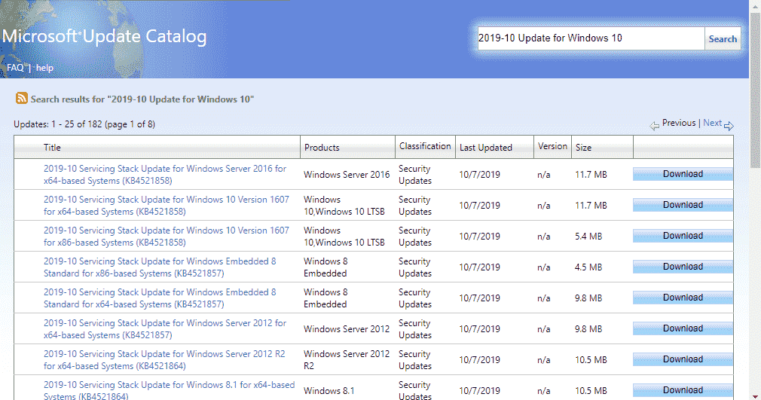Click the Microsoft Update Catalog title
Viewport: 761px width, 400px height.
coord(104,36)
